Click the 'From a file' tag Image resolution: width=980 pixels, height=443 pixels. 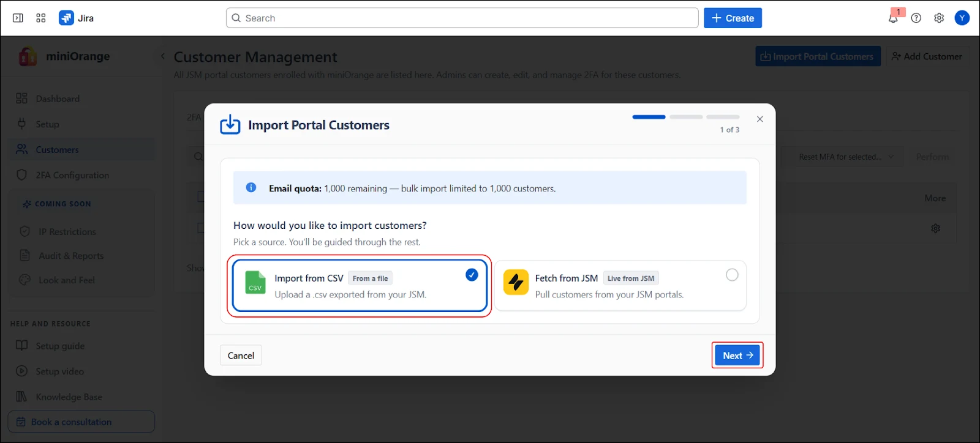tap(370, 278)
